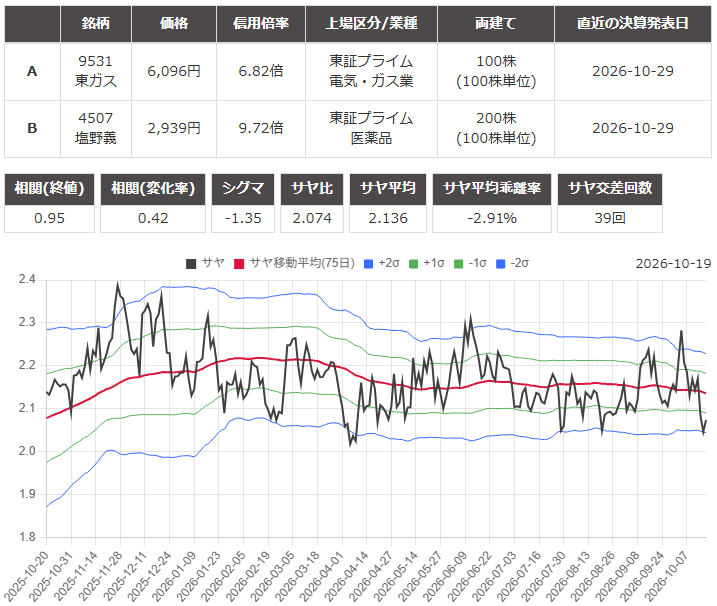
Task: Click correlation value 0.95
Action: tap(49, 219)
